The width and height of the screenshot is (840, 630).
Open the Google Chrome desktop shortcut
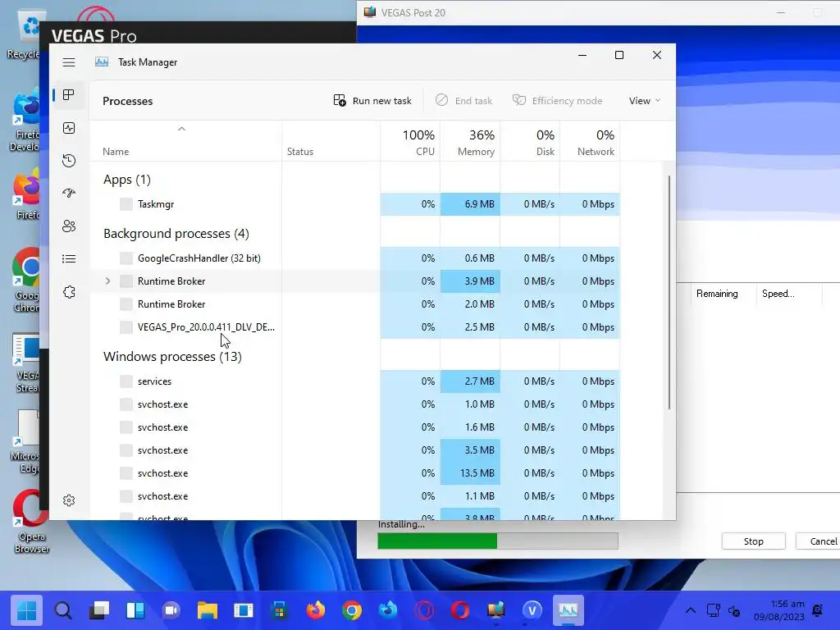click(25, 281)
